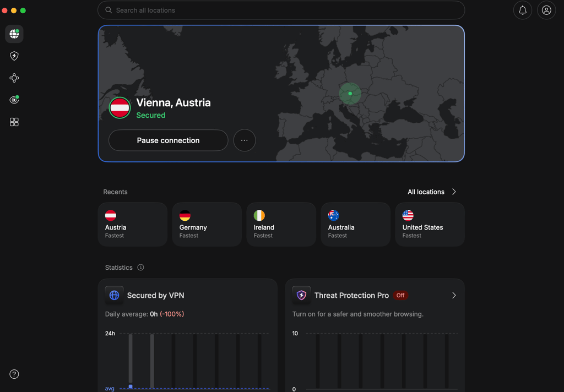
Task: Connect to Australia Fastest recent card
Action: (356, 225)
